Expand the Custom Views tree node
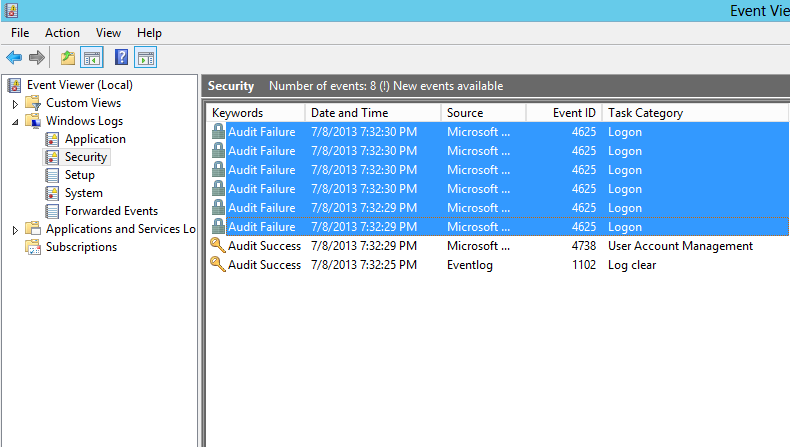This screenshot has width=790, height=447. pyautogui.click(x=15, y=104)
